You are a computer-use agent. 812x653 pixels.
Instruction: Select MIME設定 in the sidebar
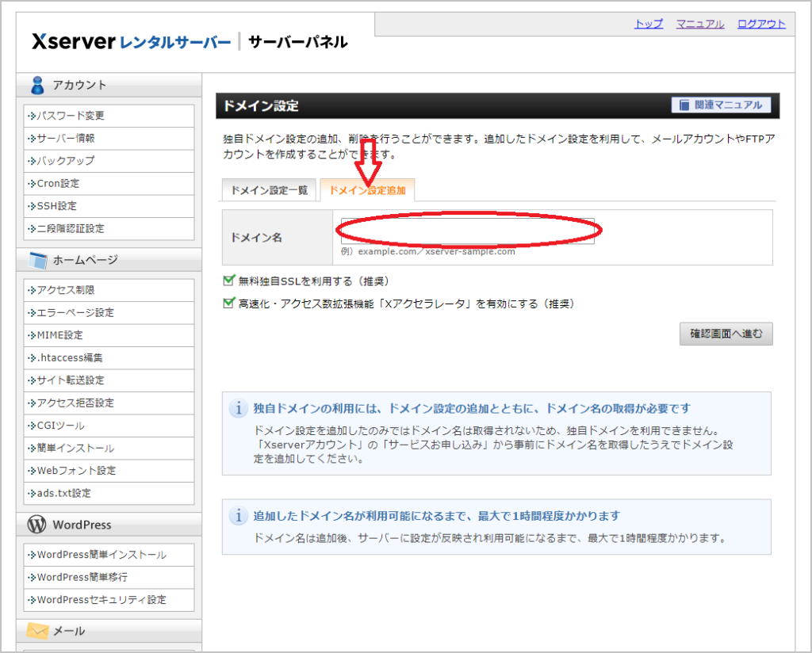coord(109,335)
